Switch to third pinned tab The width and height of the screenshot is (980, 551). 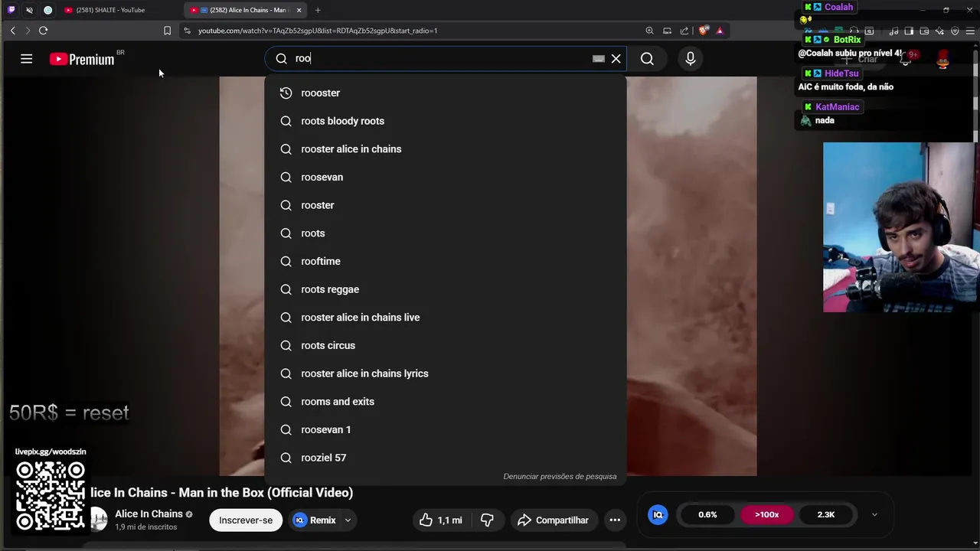pos(47,10)
